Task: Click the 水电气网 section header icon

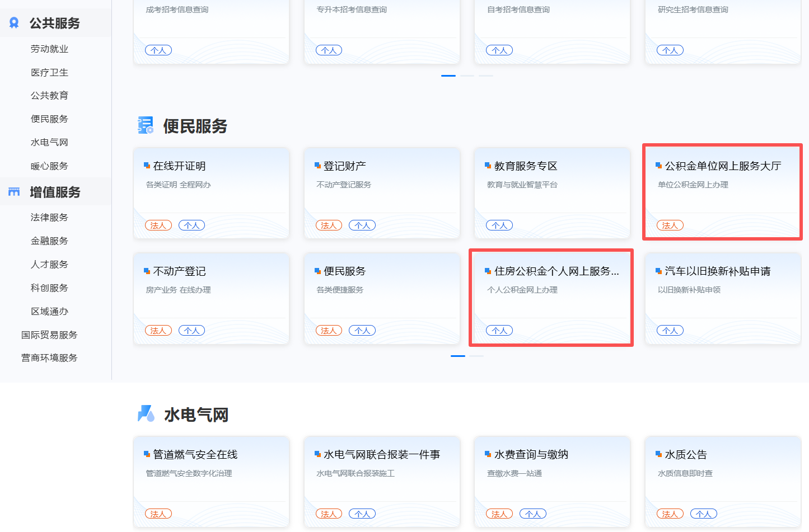Action: tap(144, 413)
